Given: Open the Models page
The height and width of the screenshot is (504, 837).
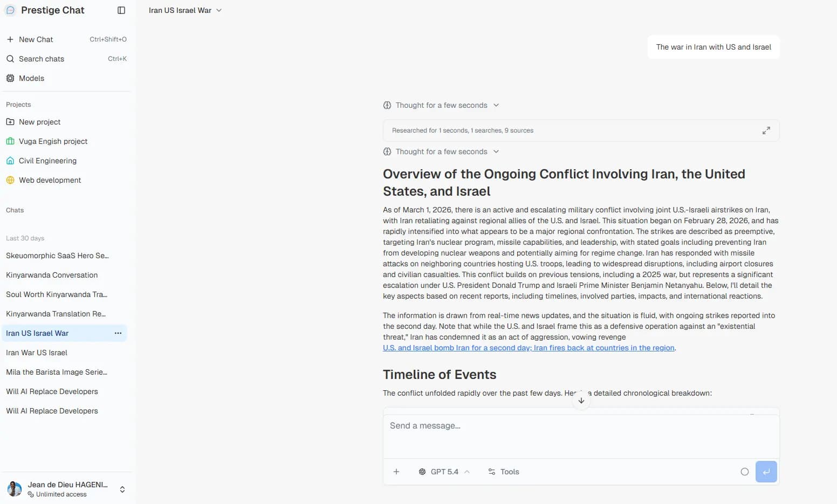Looking at the screenshot, I should pos(31,78).
